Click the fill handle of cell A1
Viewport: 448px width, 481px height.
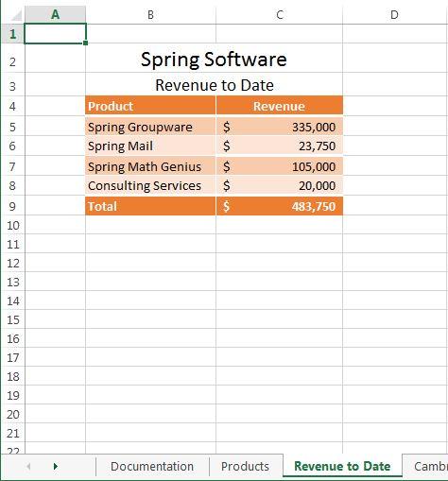pos(86,43)
